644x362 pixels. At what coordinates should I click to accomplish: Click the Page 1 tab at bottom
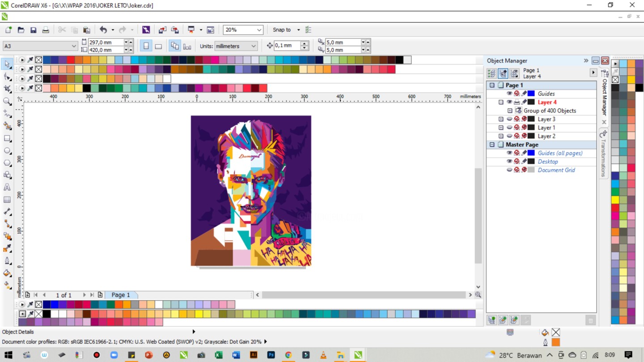(121, 295)
